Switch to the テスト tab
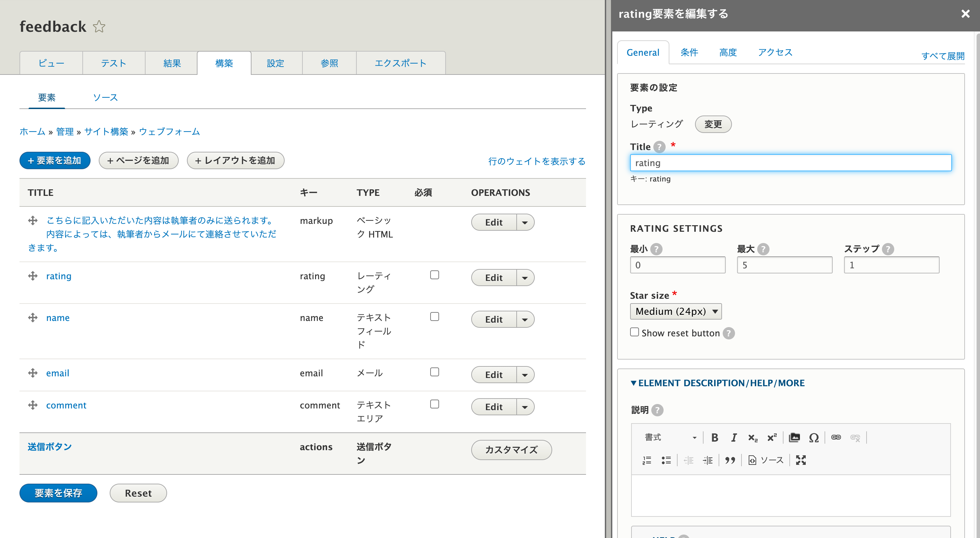Image resolution: width=980 pixels, height=538 pixels. pos(114,63)
